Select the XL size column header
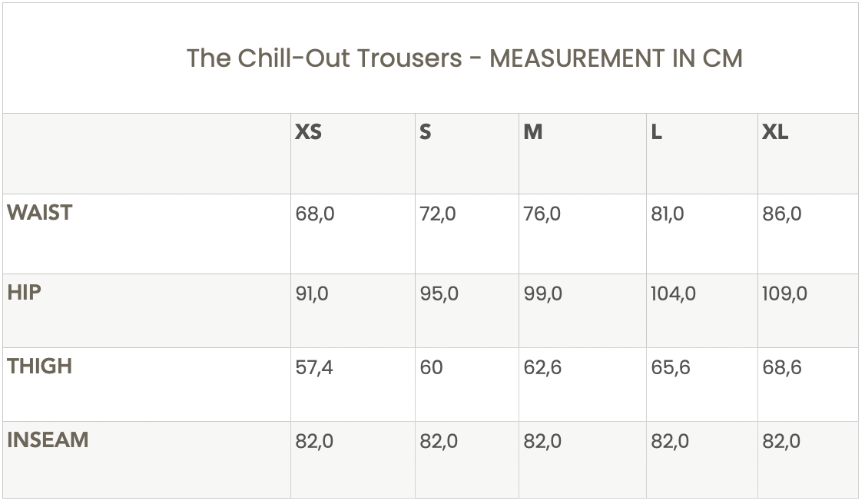 point(775,132)
